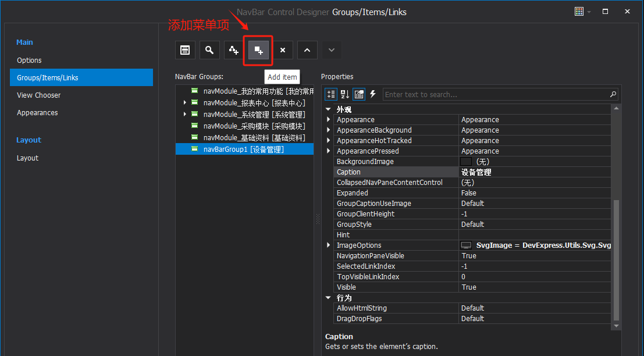Viewport: 644px width, 356px height.
Task: Click CollapsedNavPaneContentControl property name
Action: [x=390, y=182]
